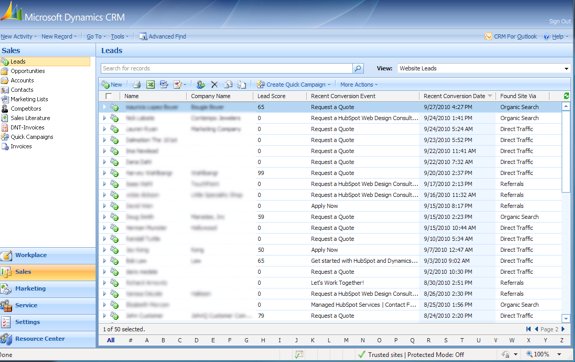Click the Print icon in grid toolbar
This screenshot has width=575, height=362.
click(x=137, y=85)
